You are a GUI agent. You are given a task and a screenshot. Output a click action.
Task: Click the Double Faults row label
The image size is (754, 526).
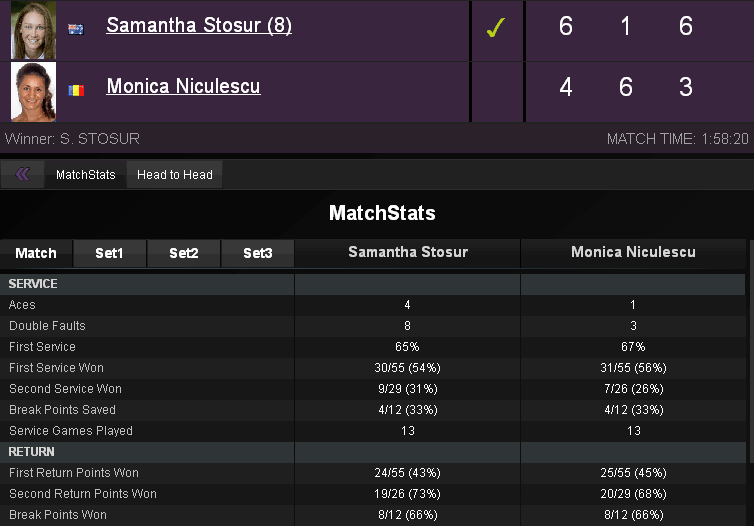[47, 326]
